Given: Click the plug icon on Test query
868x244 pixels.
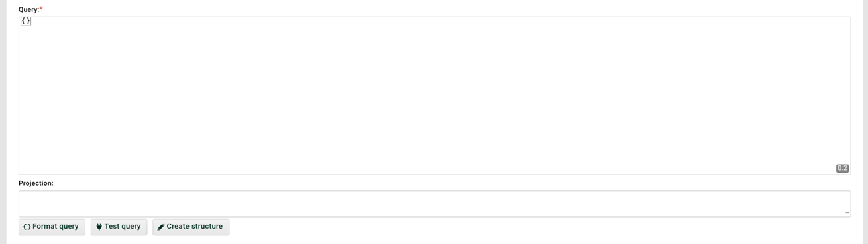Looking at the screenshot, I should coord(99,227).
